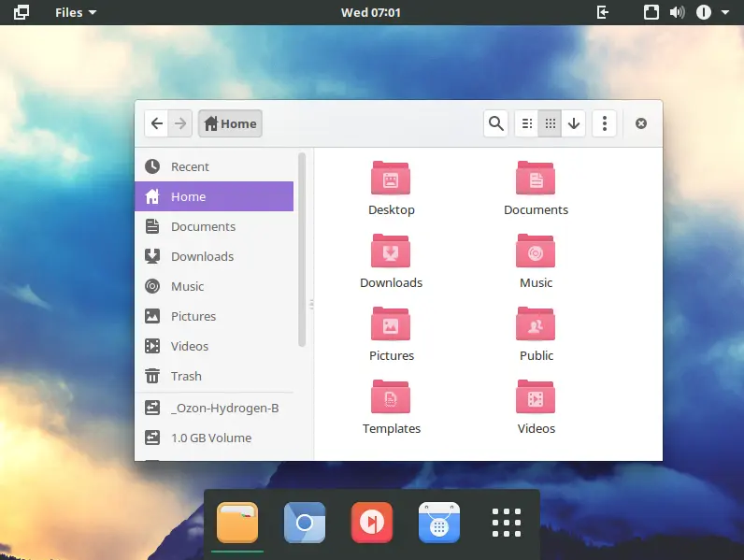Open the Downloads folder icon
744x560 pixels.
[x=391, y=251]
